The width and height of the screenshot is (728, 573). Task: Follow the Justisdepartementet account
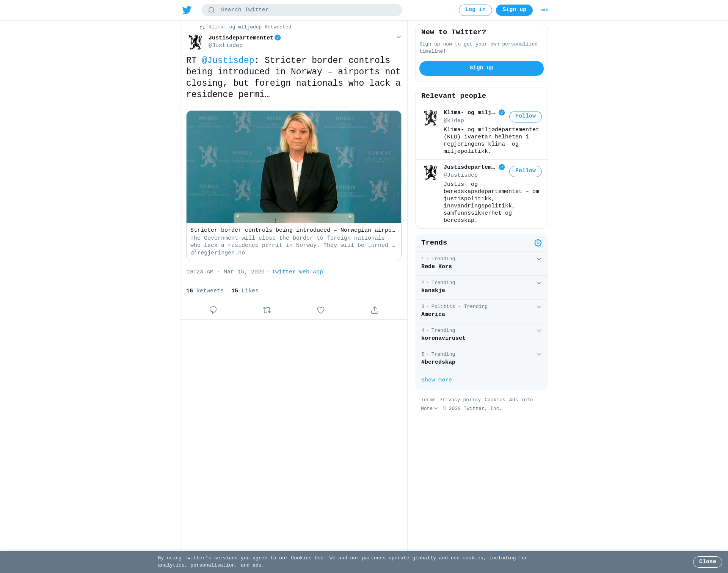(525, 171)
